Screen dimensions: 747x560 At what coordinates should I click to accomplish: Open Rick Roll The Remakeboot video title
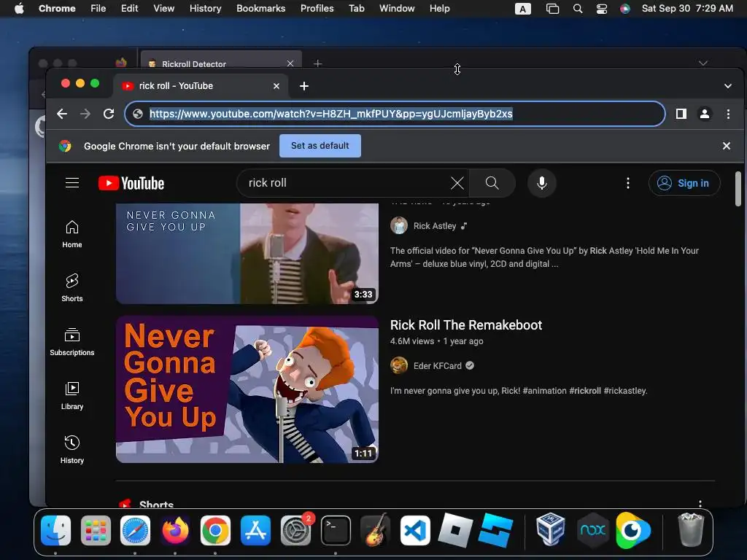[466, 324]
